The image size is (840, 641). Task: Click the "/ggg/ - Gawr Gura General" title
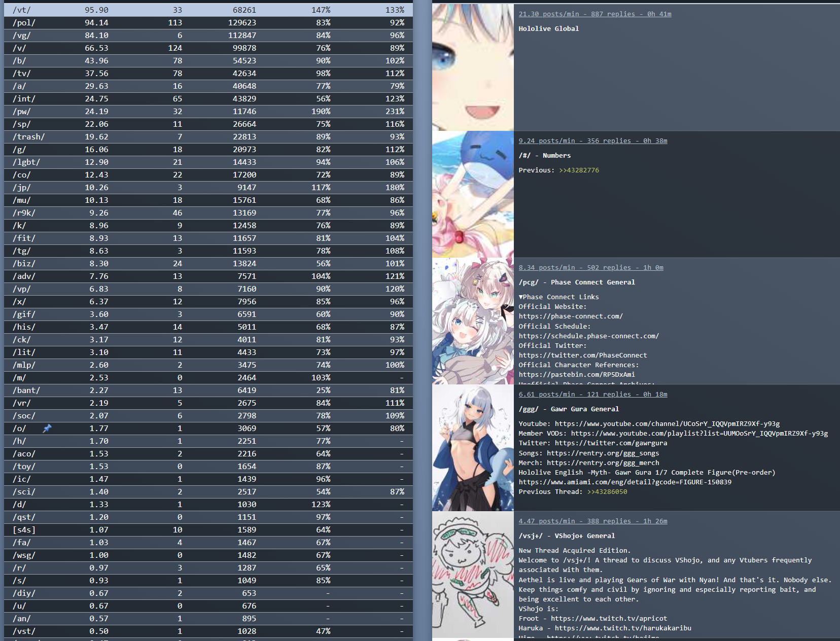tap(569, 409)
